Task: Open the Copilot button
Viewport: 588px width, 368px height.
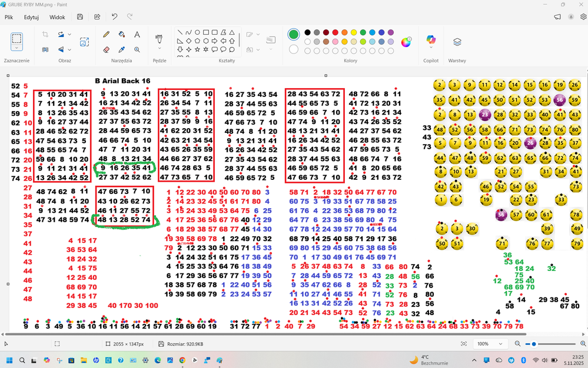Action: point(430,41)
